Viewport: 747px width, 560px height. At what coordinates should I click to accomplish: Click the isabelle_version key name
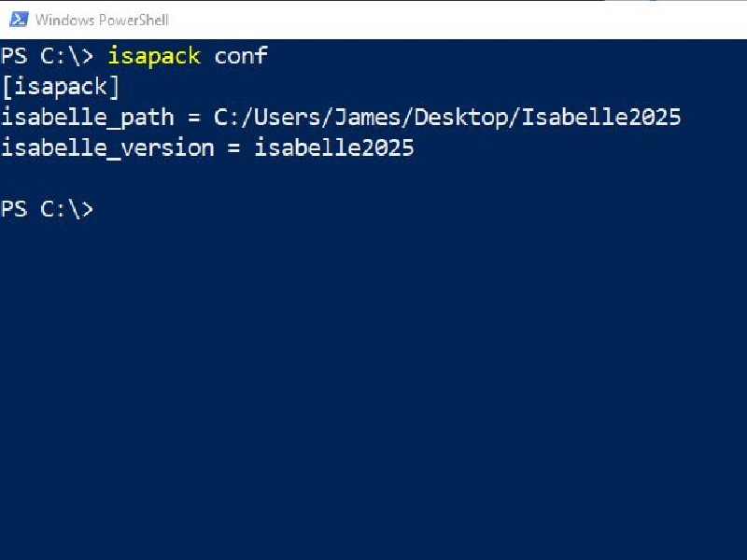(108, 148)
